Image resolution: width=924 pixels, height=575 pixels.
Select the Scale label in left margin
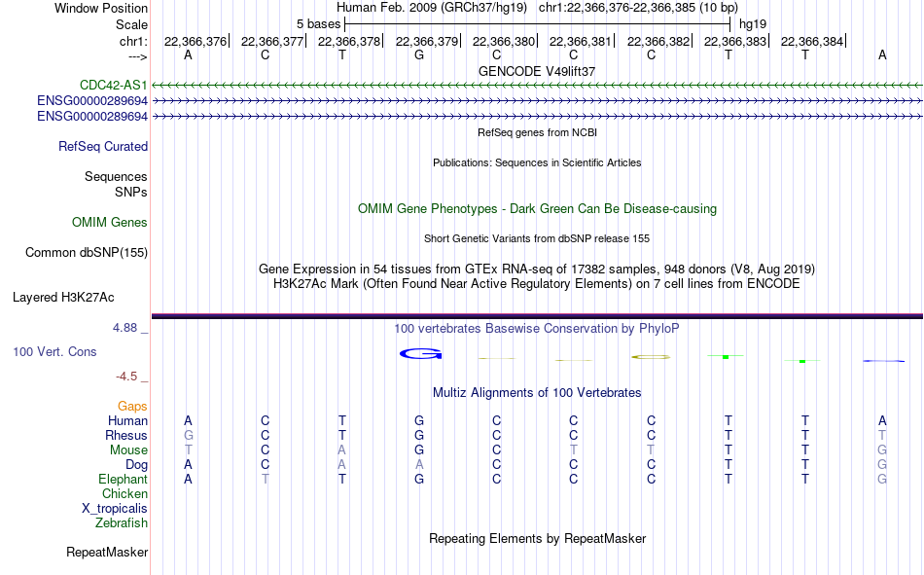click(x=131, y=24)
